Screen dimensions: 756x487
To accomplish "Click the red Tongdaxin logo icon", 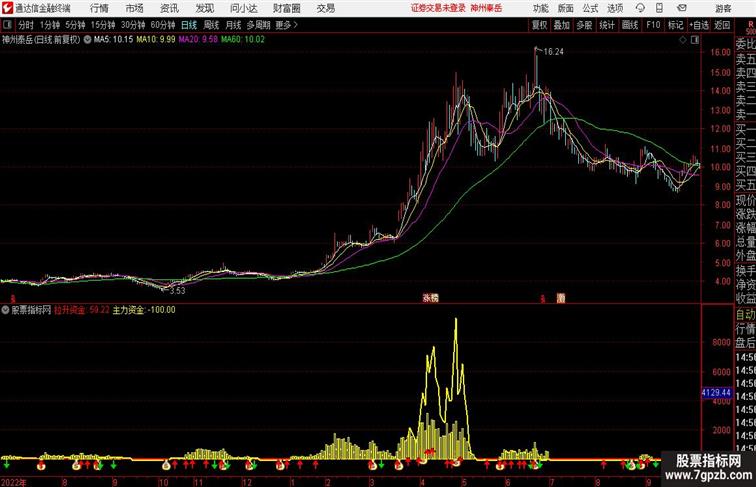I will [7, 8].
